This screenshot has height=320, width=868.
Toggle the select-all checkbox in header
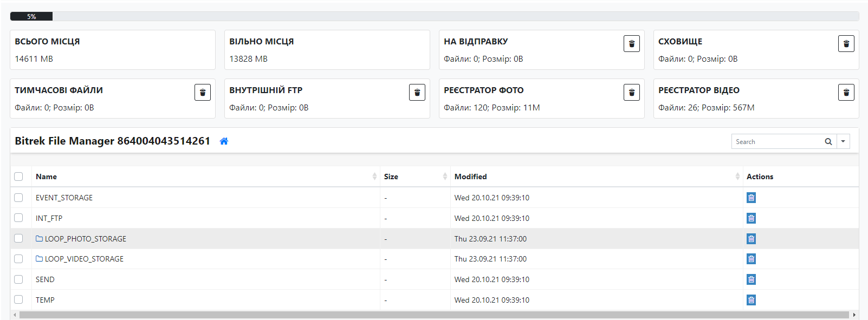pos(19,177)
